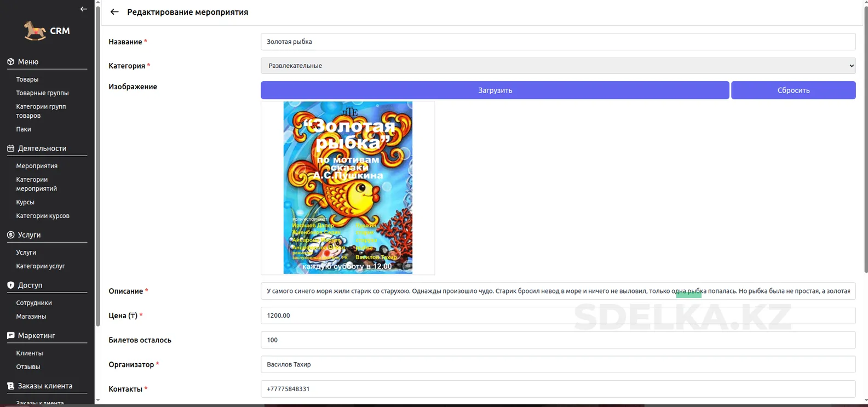
Task: Open Отзывы page
Action: coord(28,367)
